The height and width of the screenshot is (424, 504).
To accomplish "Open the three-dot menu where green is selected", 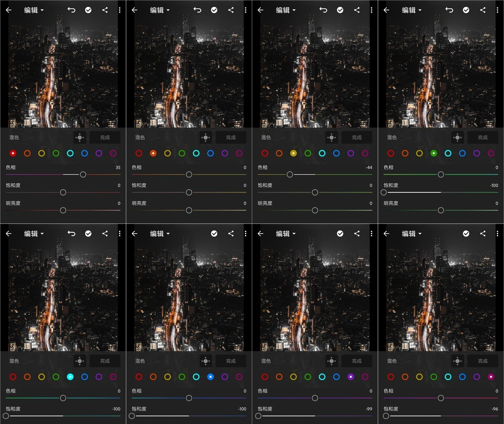I will pos(497,10).
